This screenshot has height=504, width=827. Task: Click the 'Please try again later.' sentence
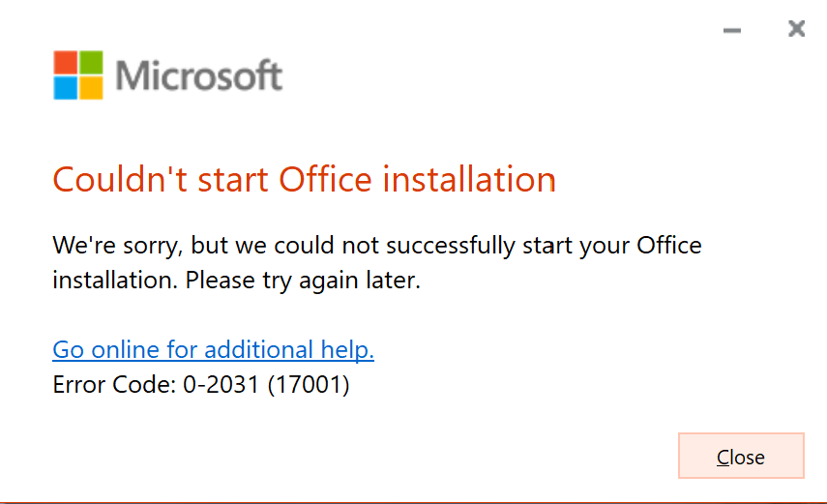pos(303,281)
